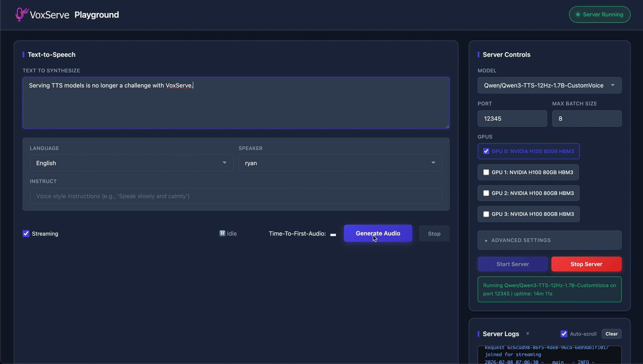Click the server log output area

point(549,355)
